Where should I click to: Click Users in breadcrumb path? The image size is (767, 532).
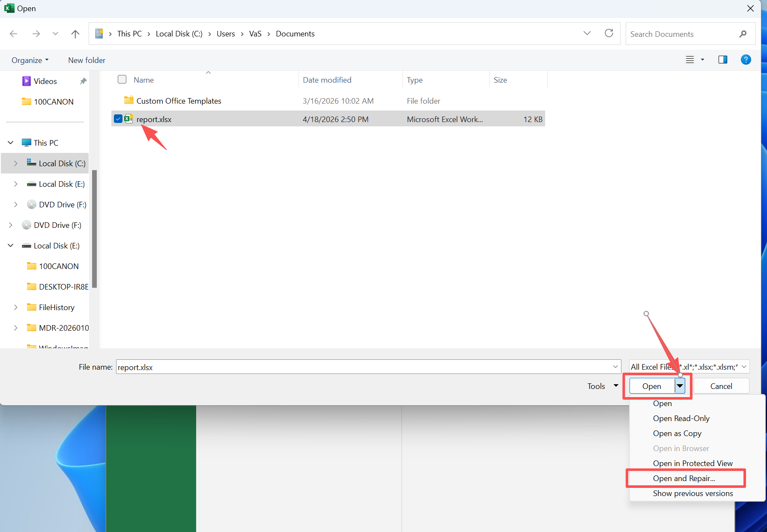pyautogui.click(x=226, y=34)
